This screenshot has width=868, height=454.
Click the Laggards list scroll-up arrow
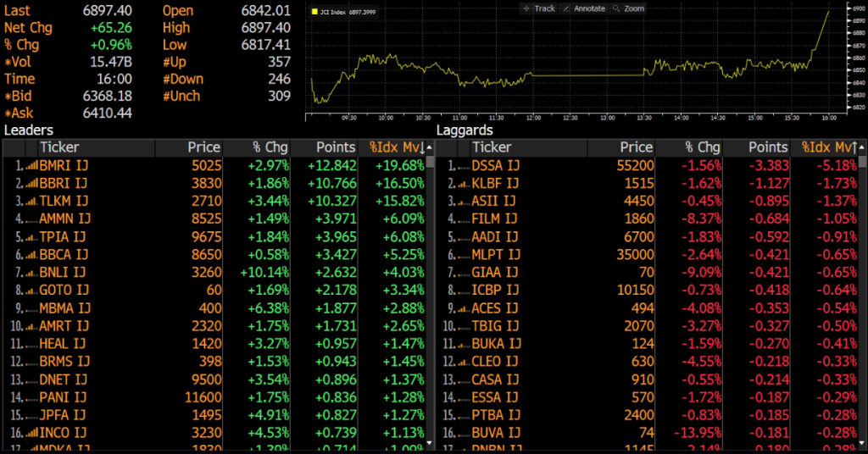(x=862, y=147)
